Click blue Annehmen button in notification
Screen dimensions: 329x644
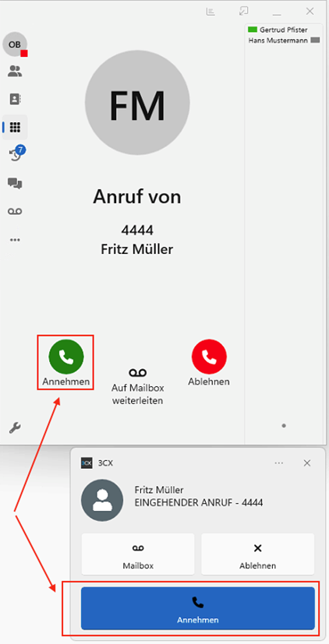[198, 608]
